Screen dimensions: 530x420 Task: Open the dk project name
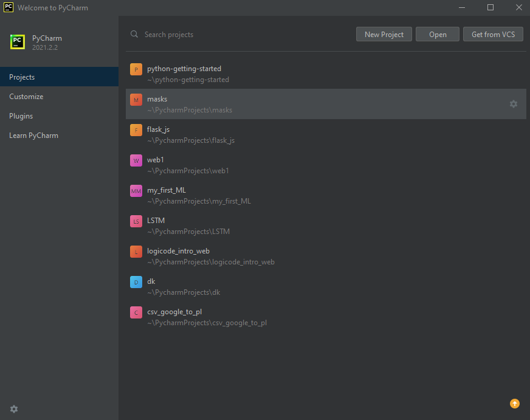coord(151,281)
